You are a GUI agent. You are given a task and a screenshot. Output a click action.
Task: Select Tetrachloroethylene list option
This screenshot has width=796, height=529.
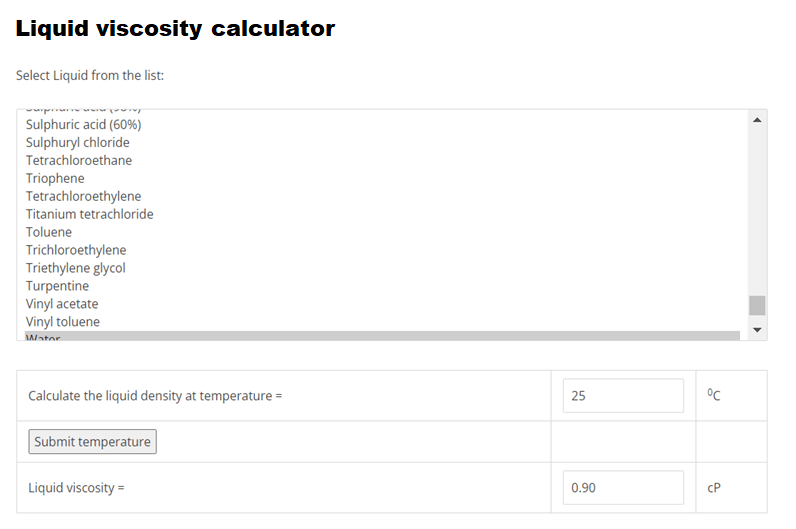click(x=382, y=196)
